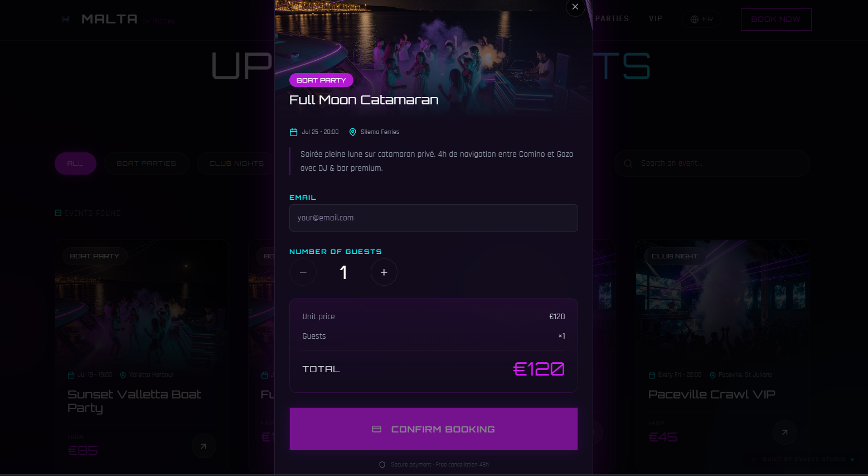Filter by Club Nights category
Screen dimensions: 868x476
pos(236,164)
